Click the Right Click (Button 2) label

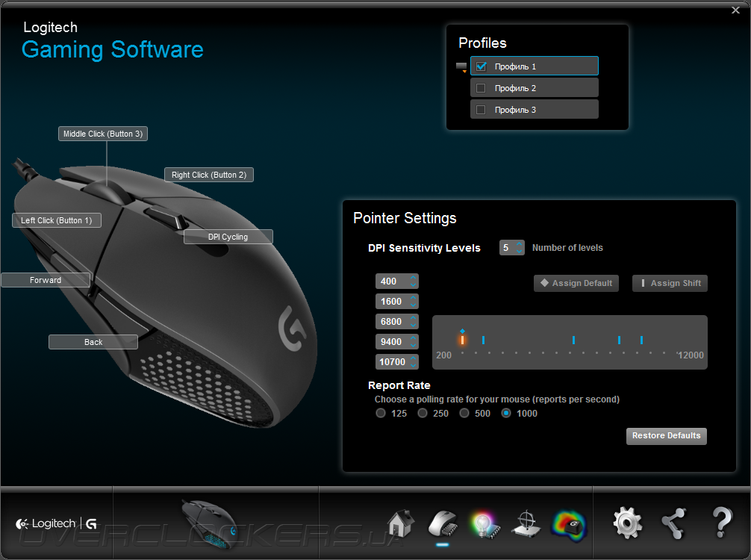pos(209,175)
